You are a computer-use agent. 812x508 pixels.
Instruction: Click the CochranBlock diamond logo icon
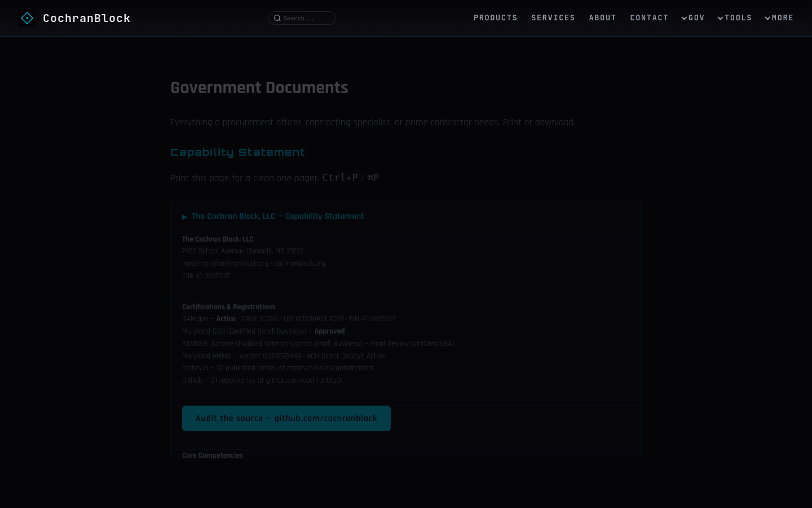[x=27, y=18]
